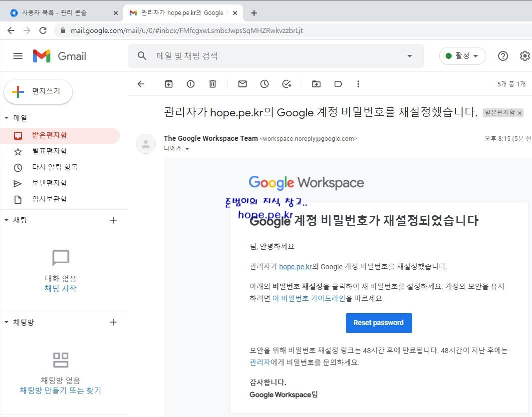Delete the email with the trash icon
This screenshot has height=417, width=532.
213,84
